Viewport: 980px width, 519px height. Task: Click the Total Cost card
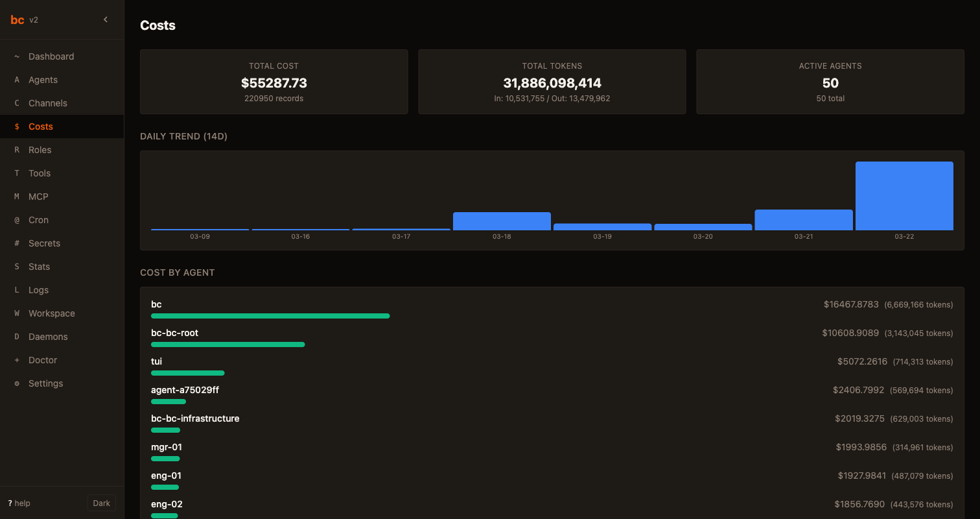274,82
